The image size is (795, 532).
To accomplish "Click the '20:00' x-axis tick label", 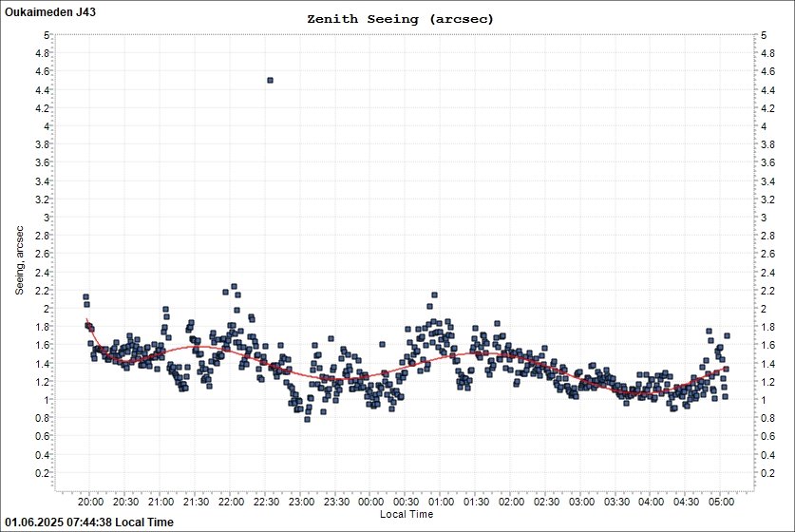I will point(91,502).
